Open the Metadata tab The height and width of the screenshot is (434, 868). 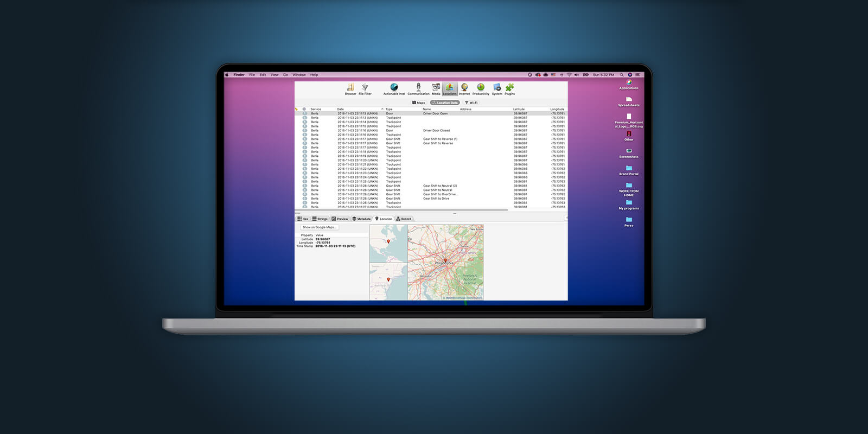(x=361, y=219)
